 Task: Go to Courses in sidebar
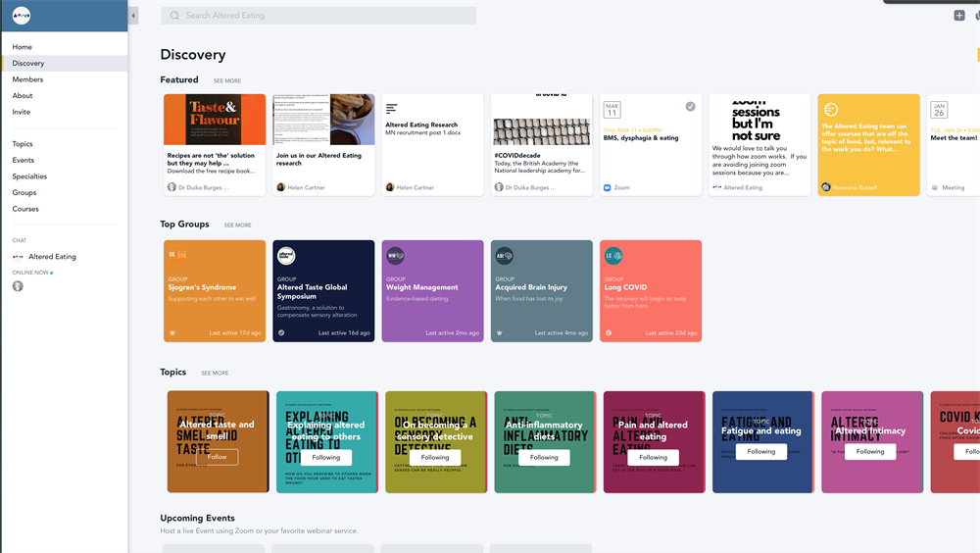click(25, 209)
